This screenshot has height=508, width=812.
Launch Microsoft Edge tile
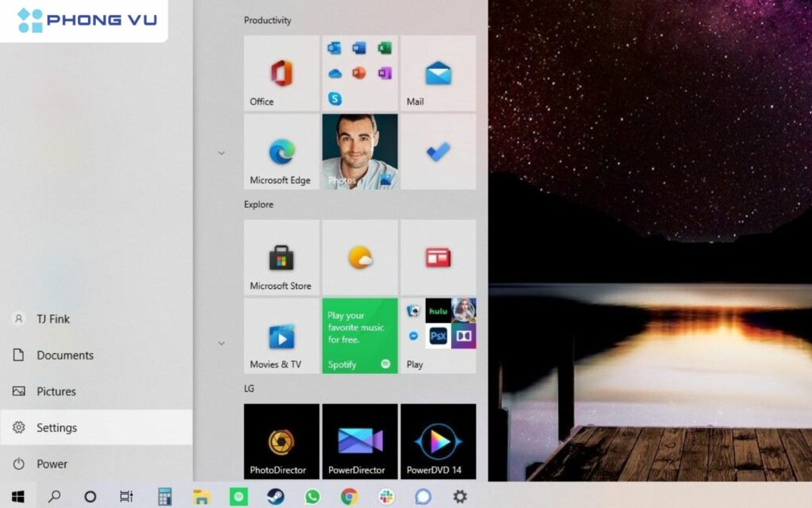(x=282, y=152)
